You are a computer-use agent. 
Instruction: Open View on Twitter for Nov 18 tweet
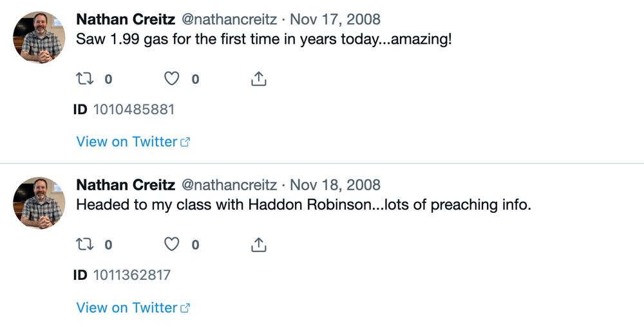[126, 308]
